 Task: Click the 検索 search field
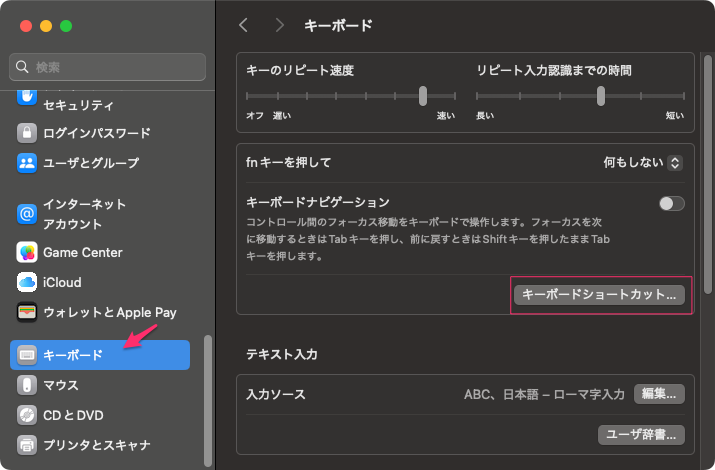coord(108,67)
